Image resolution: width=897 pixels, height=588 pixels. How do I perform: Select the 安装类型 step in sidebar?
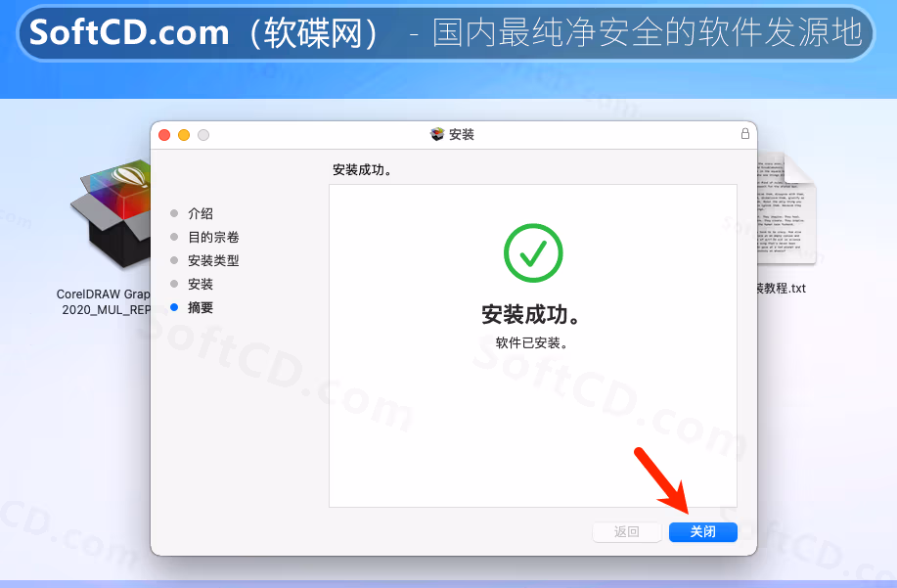coord(213,261)
